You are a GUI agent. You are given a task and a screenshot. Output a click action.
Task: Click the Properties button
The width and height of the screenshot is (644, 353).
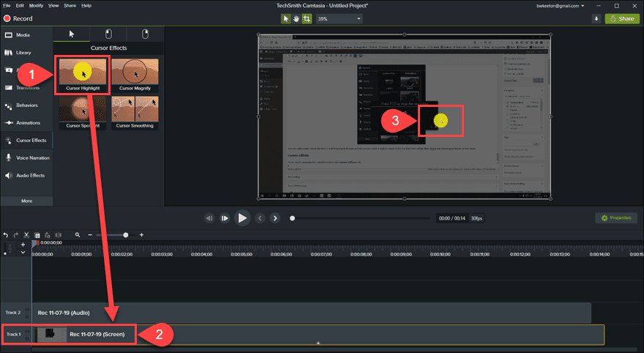coord(615,218)
